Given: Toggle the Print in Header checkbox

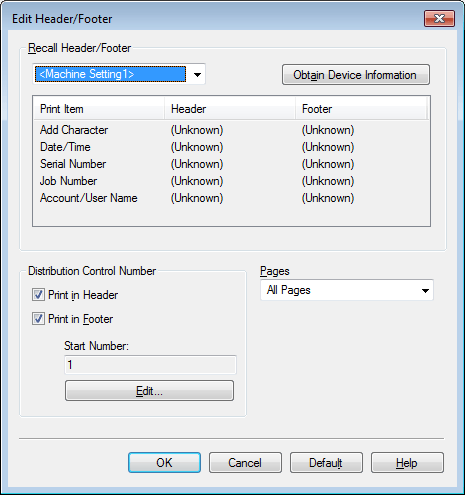Looking at the screenshot, I should pyautogui.click(x=38, y=295).
